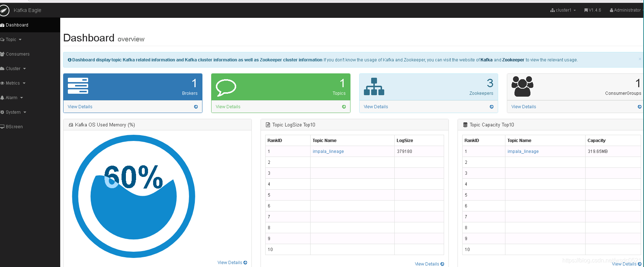Select the 319.65MB capacity value
Viewport: 644px width, 267px height.
coord(598,151)
